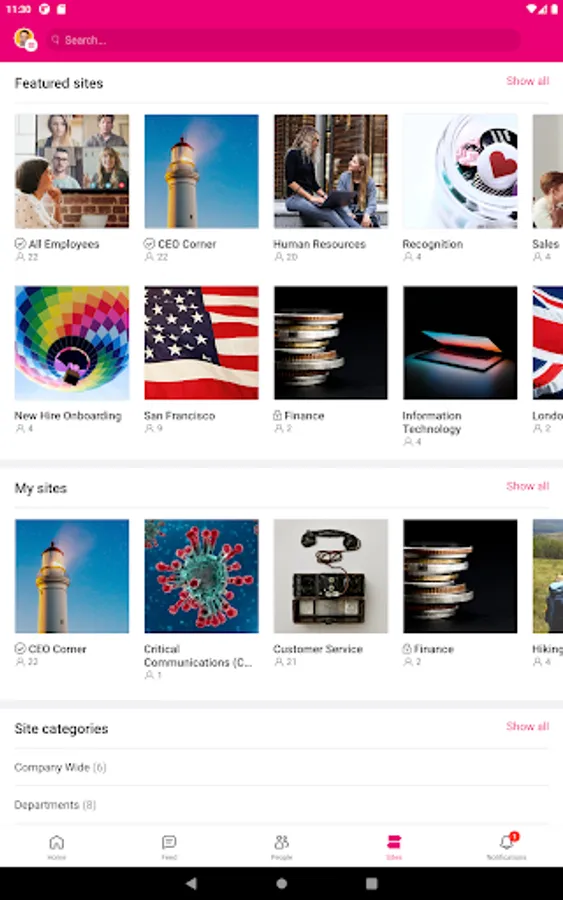The width and height of the screenshot is (563, 900).
Task: Open the Critical Communications virus thumbnail
Action: pyautogui.click(x=201, y=576)
